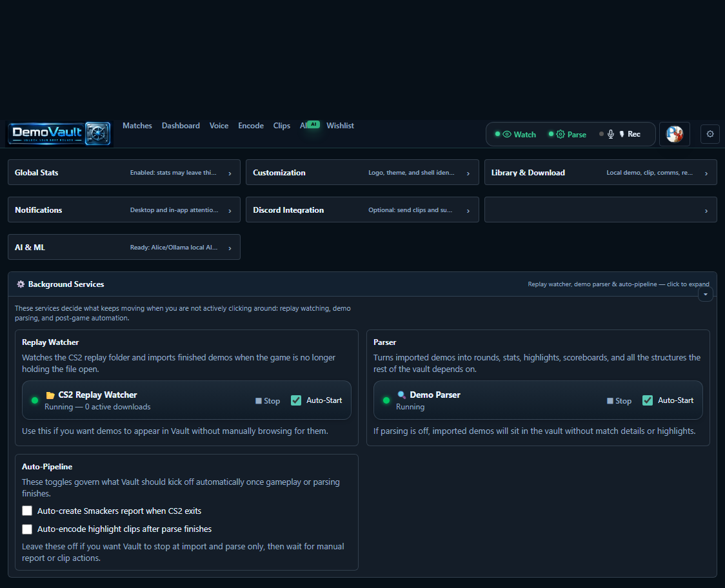Click the Demo Parser magnifier icon
725x588 pixels.
tap(402, 395)
